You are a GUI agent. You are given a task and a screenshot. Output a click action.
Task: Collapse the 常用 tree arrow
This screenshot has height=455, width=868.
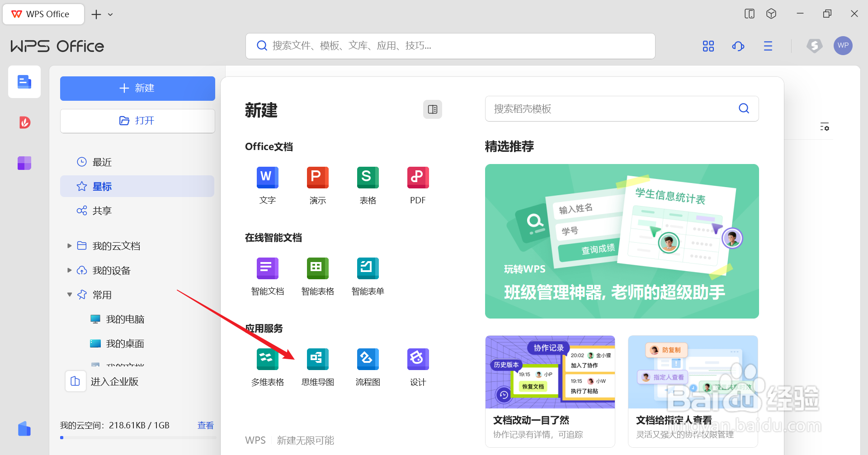coord(70,295)
